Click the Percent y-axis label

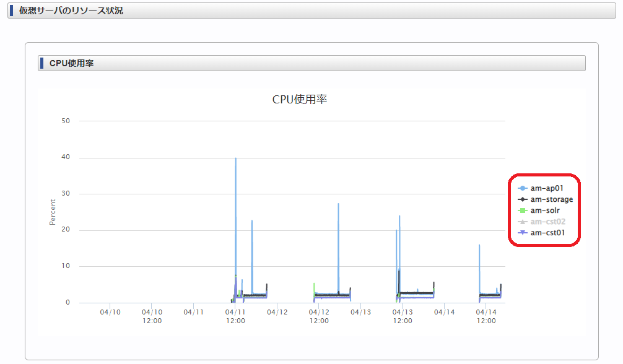53,212
